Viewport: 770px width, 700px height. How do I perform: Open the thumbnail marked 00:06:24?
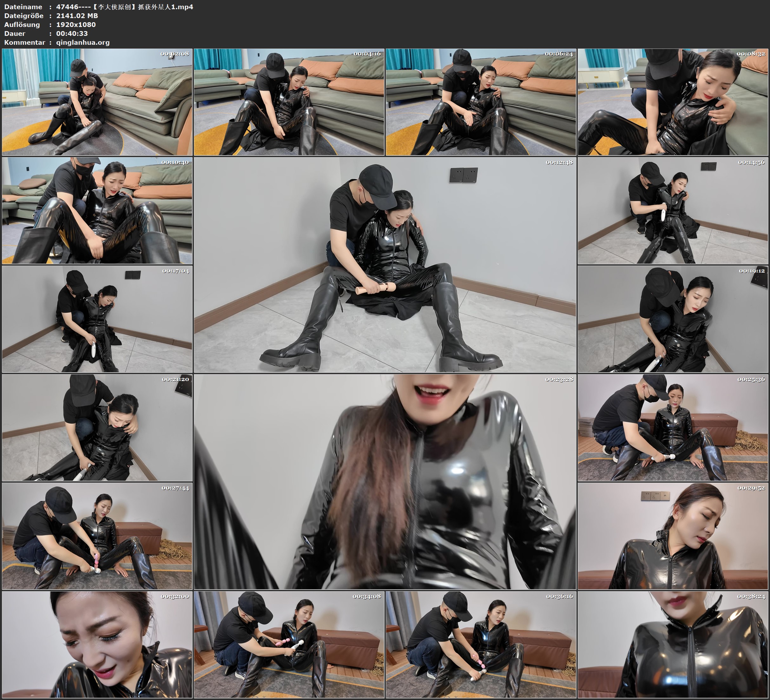click(x=481, y=102)
